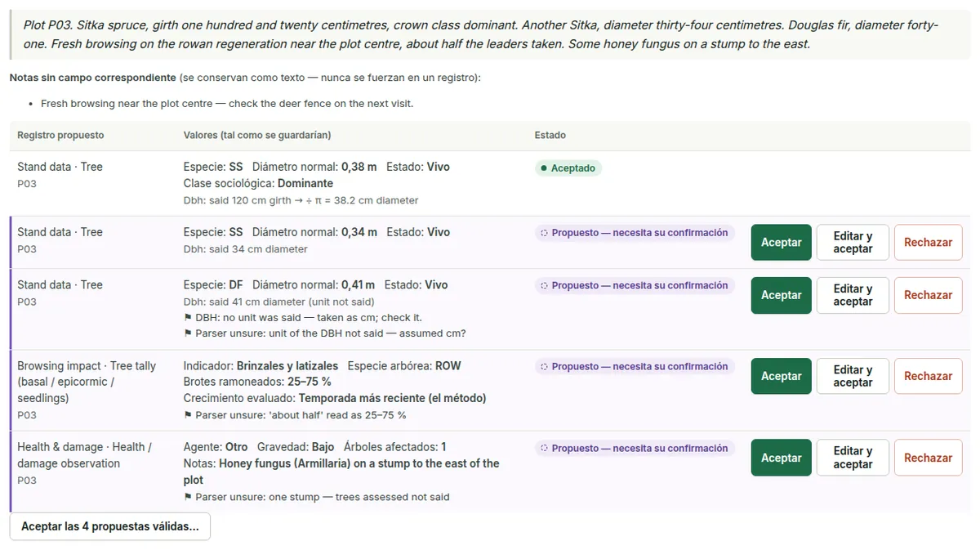Accept the Douglas fir 0,41 m proposal

782,295
